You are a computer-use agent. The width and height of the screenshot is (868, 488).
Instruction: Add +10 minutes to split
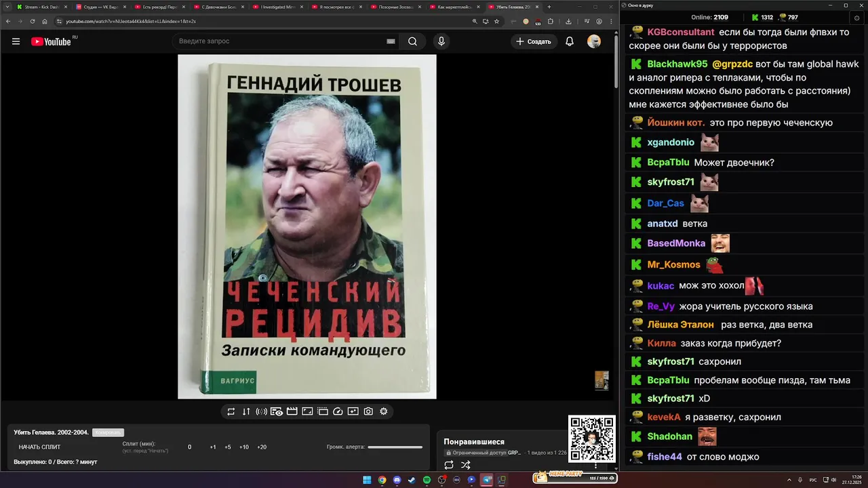click(244, 447)
